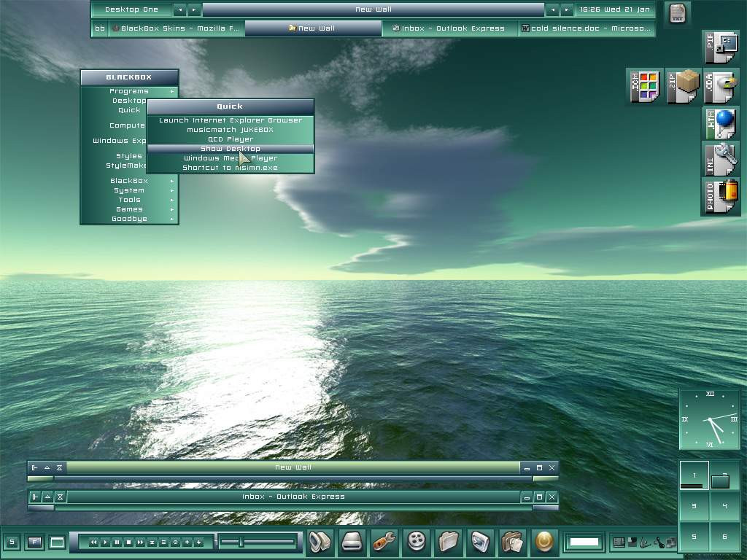747x560 pixels.
Task: Launch the film reel media icon in the dock
Action: [417, 542]
